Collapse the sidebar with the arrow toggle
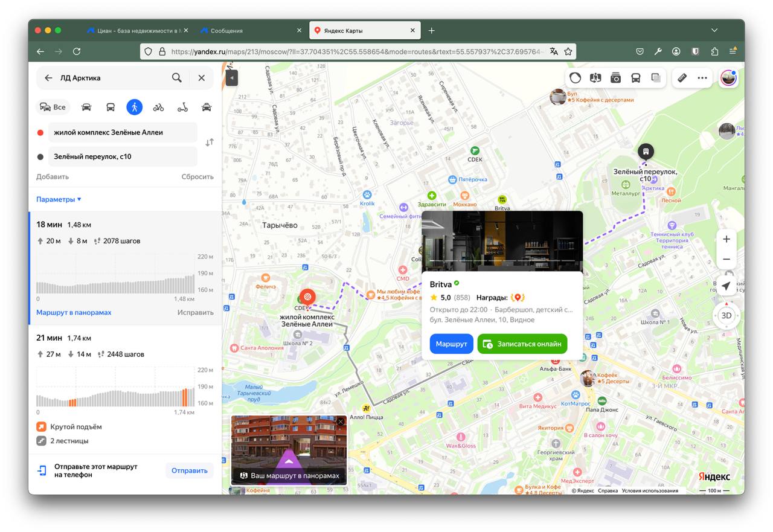This screenshot has height=532, width=773. [232, 77]
